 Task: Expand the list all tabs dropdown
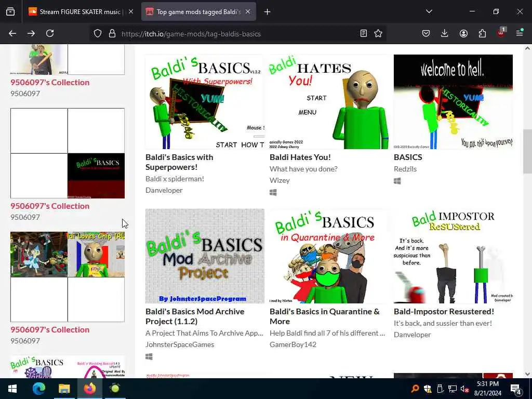coord(429,11)
